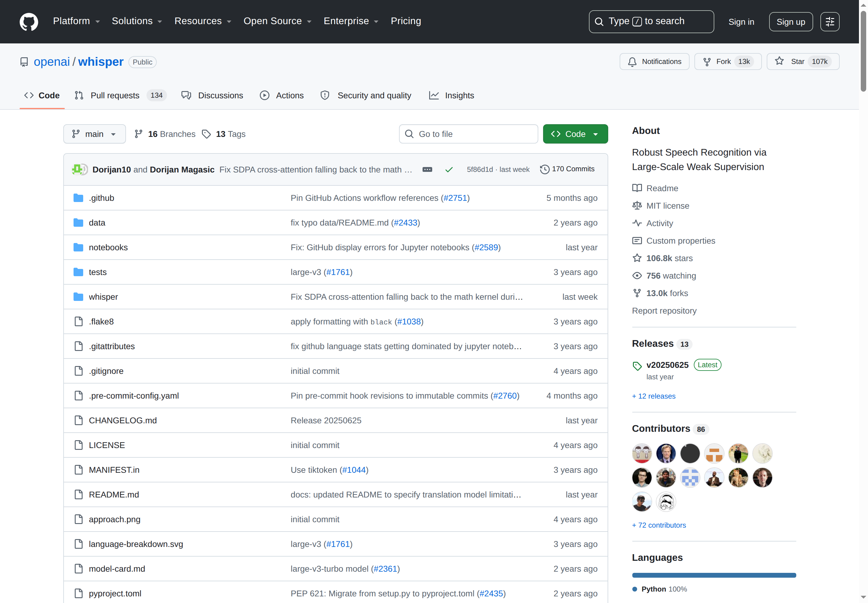Click the green check status icon

[x=449, y=170]
